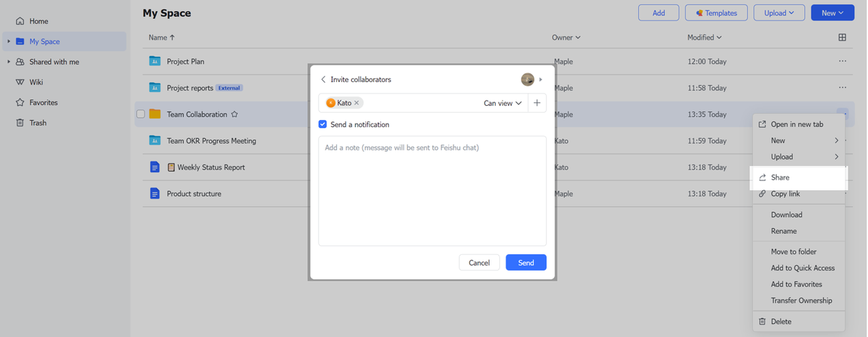
Task: Select Delete in the context menu
Action: (x=781, y=321)
